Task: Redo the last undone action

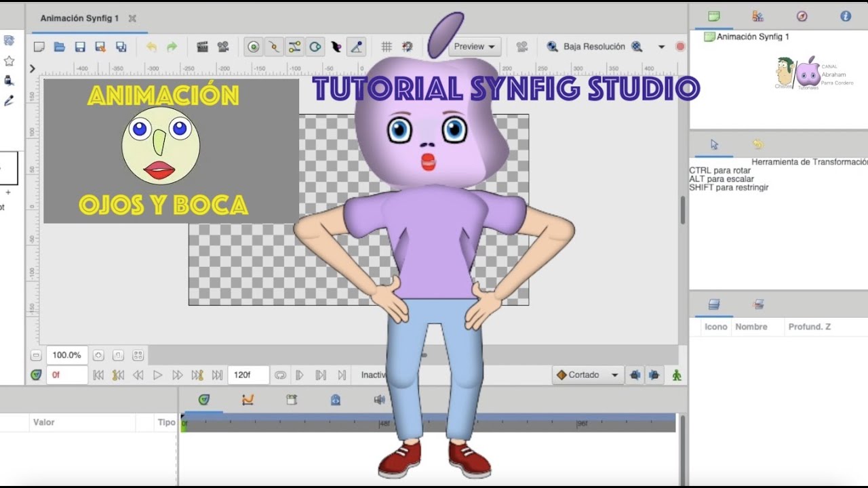Action: click(x=172, y=47)
